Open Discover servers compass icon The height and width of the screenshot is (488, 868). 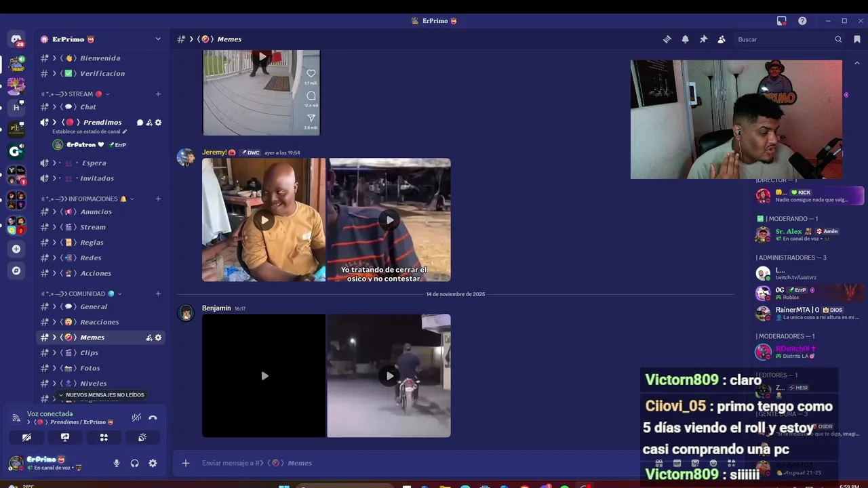[x=16, y=270]
